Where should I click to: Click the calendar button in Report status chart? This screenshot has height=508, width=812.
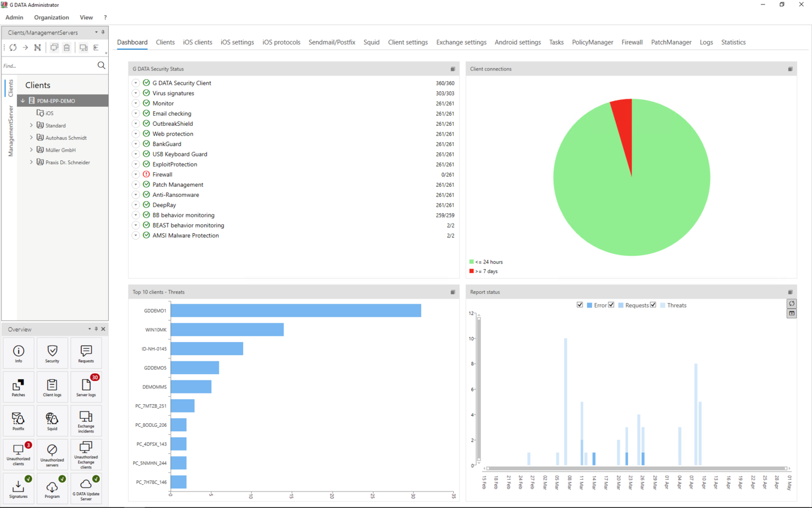point(792,313)
